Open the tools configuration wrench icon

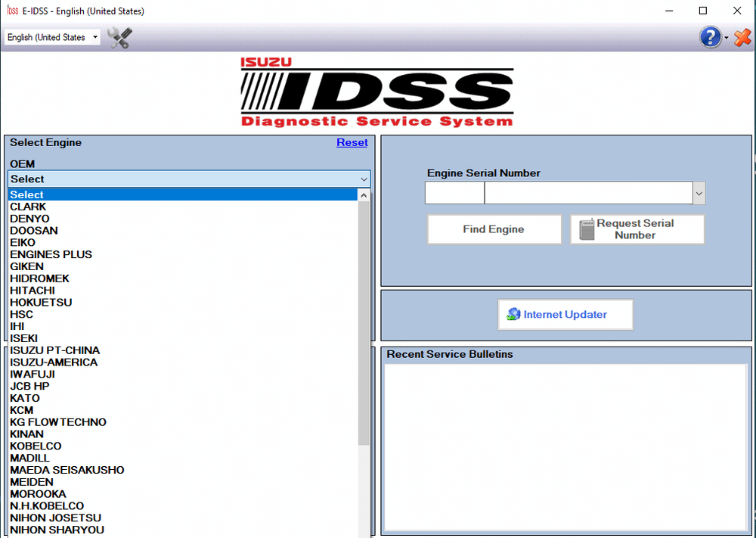[118, 36]
